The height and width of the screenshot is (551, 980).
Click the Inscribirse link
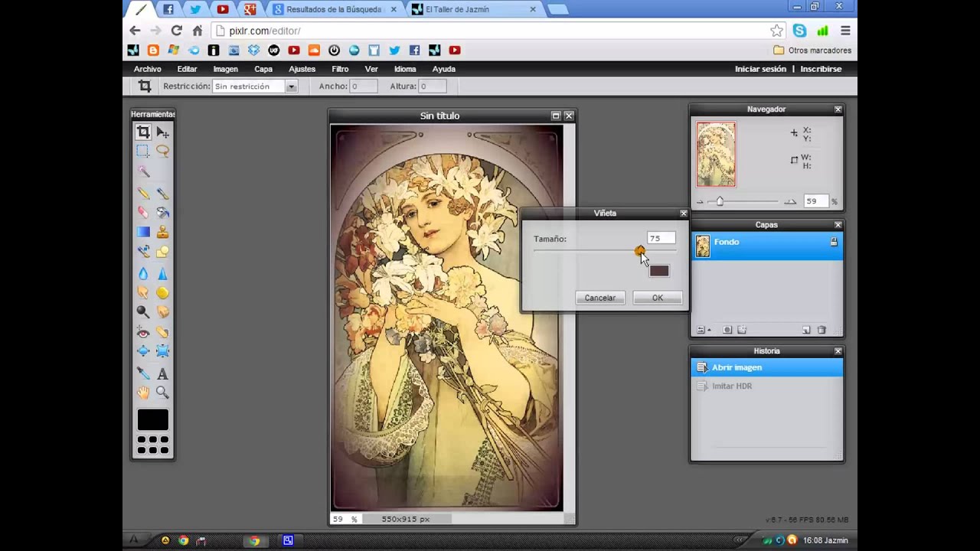821,69
